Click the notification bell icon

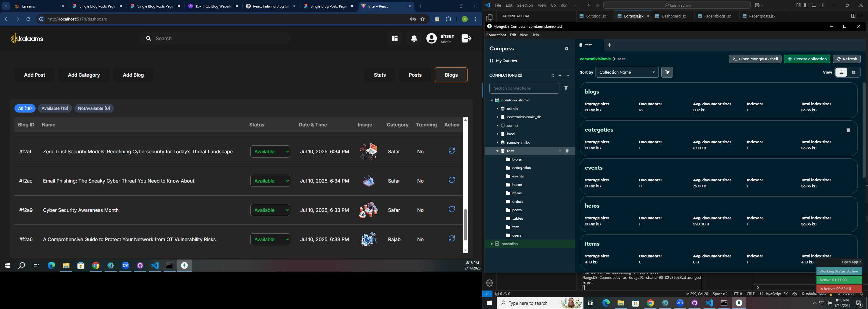(x=414, y=38)
